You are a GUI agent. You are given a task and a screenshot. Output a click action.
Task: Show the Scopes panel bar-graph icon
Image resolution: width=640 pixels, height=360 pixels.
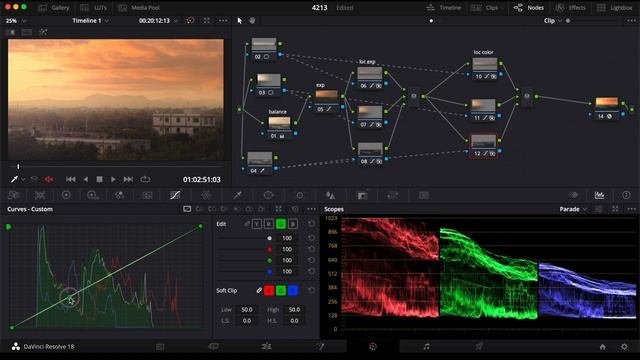pyautogui.click(x=600, y=195)
